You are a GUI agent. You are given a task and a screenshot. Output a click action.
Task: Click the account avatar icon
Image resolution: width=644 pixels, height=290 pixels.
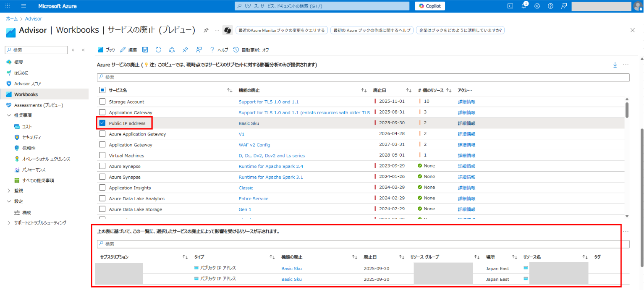pyautogui.click(x=638, y=6)
